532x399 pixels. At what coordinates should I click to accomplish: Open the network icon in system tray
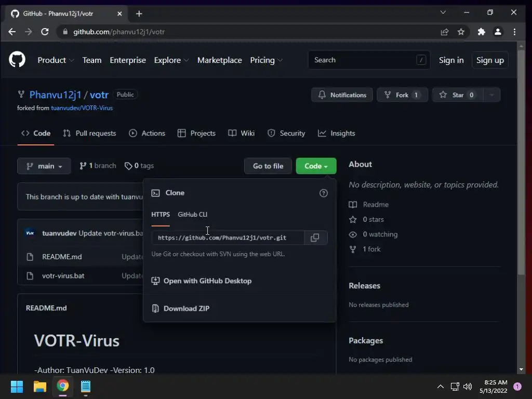click(x=455, y=387)
